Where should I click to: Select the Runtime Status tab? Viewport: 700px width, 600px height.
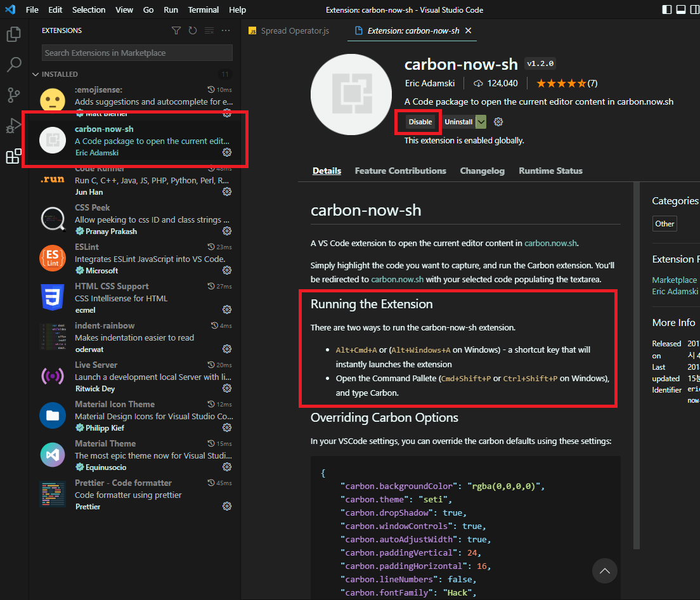[x=550, y=171]
